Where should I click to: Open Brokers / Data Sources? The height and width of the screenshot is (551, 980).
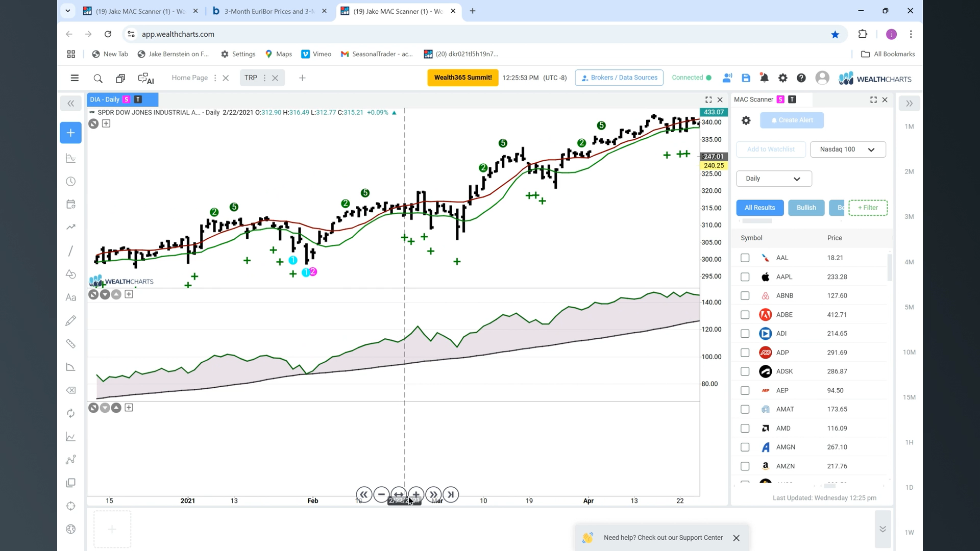tap(619, 78)
